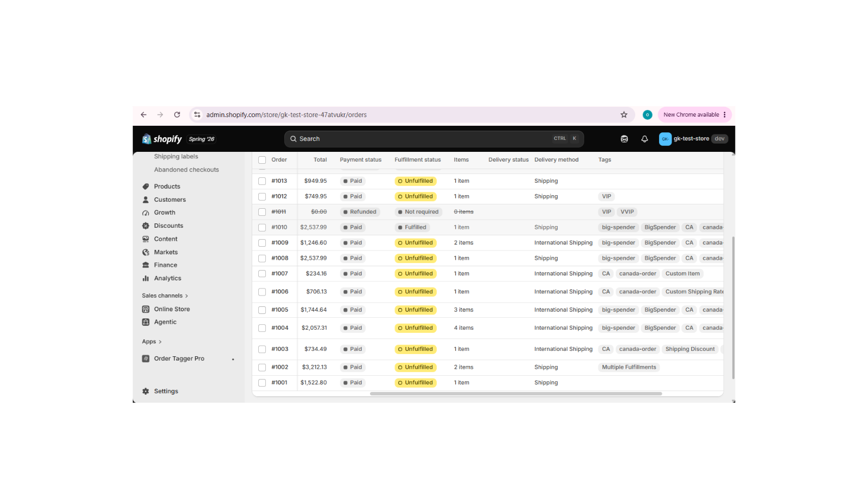Viewport: 868px width, 488px height.
Task: Open the Customers menu item
Action: pyautogui.click(x=170, y=200)
